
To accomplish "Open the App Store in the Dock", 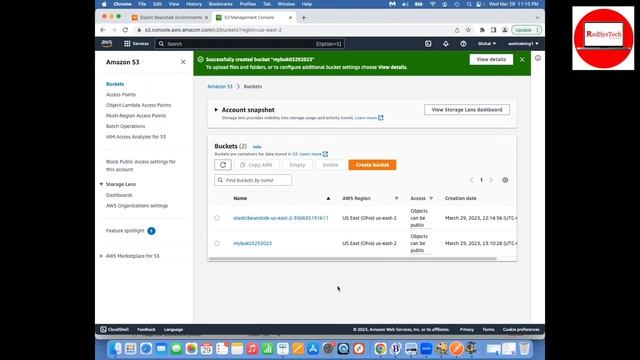I will pos(313,349).
